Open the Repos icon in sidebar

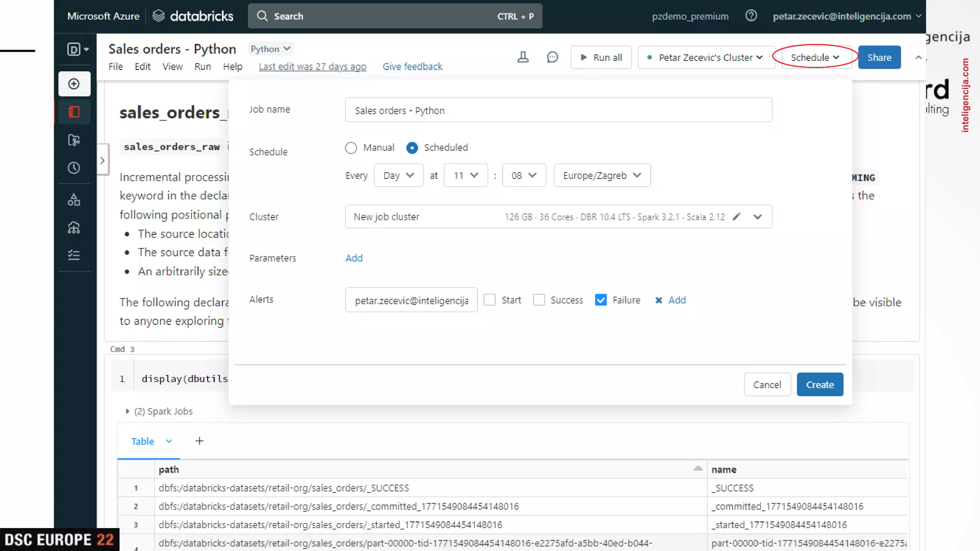[x=74, y=140]
